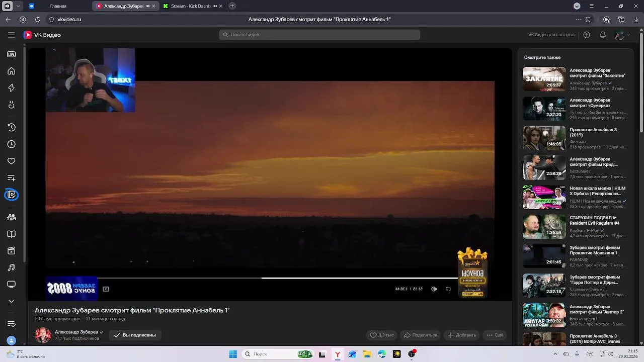Viewport: 644px width, 362px height.
Task: Open the open-book sidebar icon
Action: coord(11,234)
